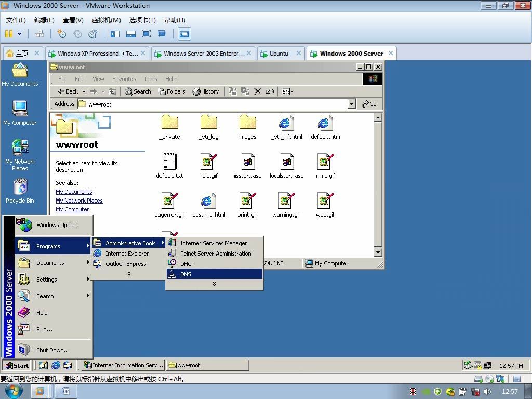Select the pagerror.gif file
The width and height of the screenshot is (532, 399).
(x=169, y=205)
